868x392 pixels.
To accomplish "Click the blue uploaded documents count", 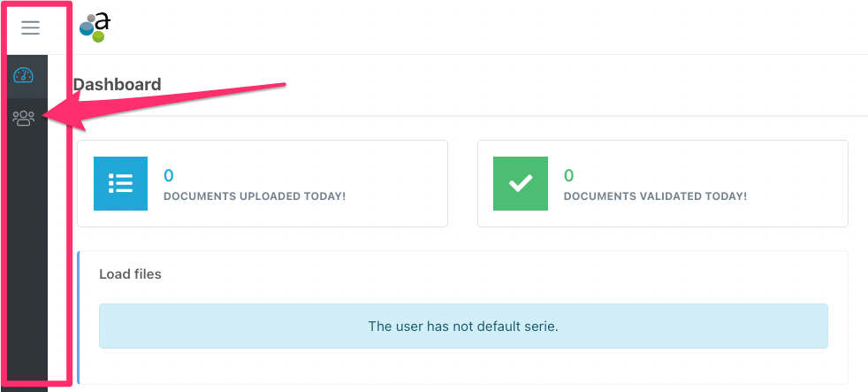I will pyautogui.click(x=168, y=176).
